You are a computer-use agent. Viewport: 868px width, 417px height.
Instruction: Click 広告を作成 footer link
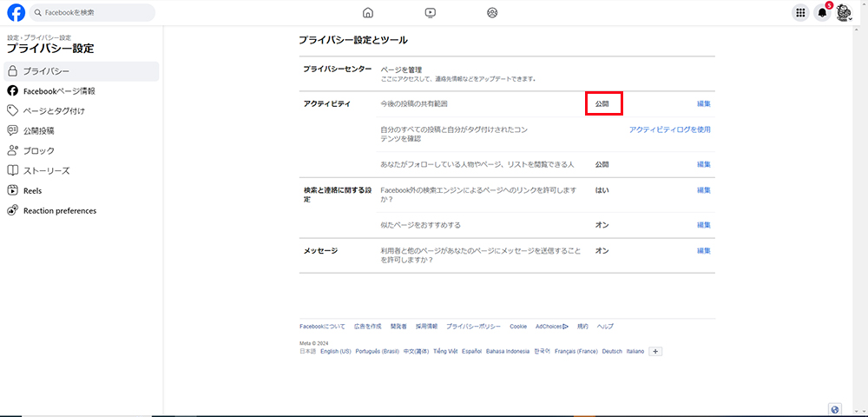[367, 327]
